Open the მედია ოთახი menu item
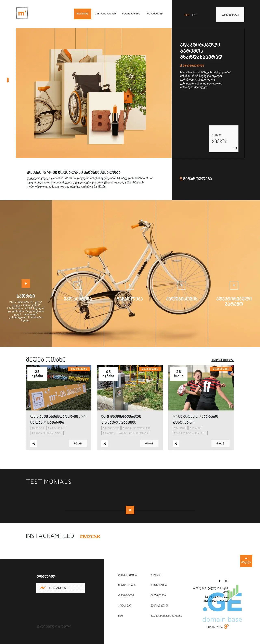260x644 pixels. (x=131, y=14)
